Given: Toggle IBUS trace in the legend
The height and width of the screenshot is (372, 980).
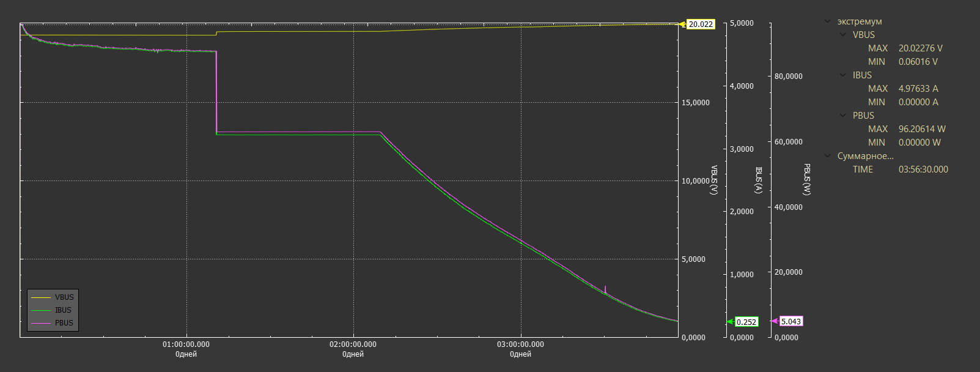Looking at the screenshot, I should 53,310.
